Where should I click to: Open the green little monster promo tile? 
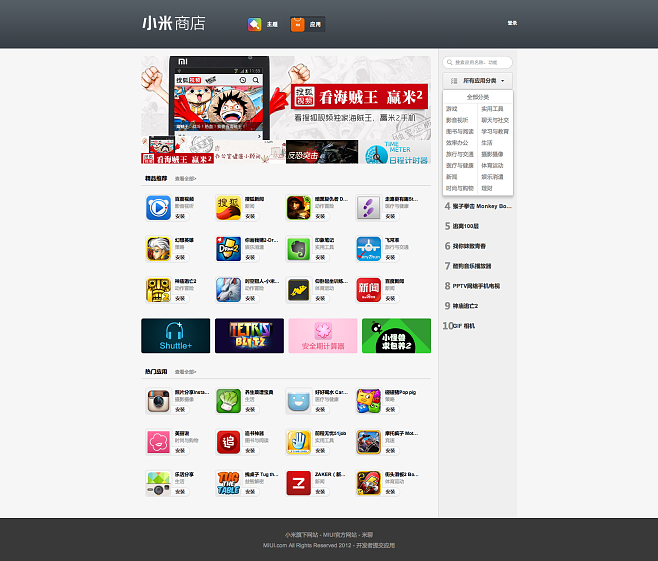[x=397, y=336]
